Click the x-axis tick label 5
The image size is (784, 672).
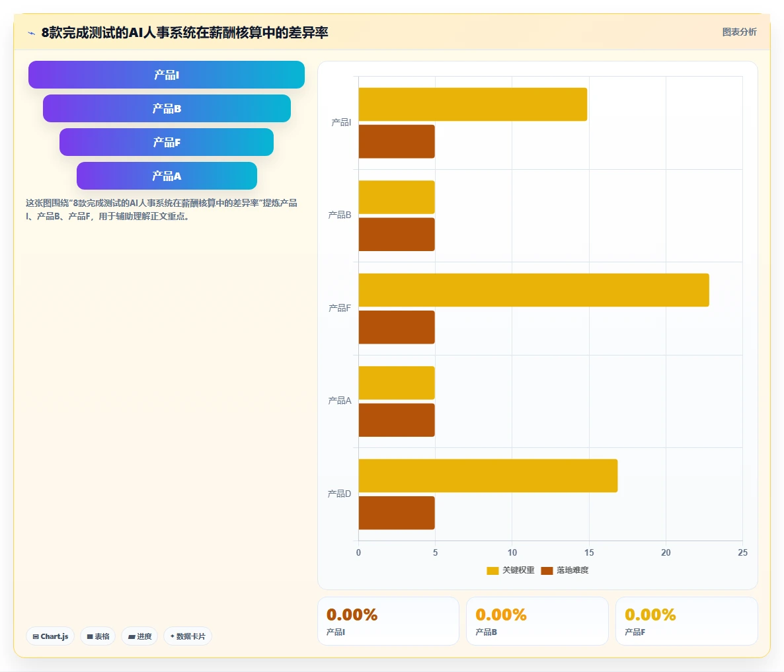(x=435, y=552)
